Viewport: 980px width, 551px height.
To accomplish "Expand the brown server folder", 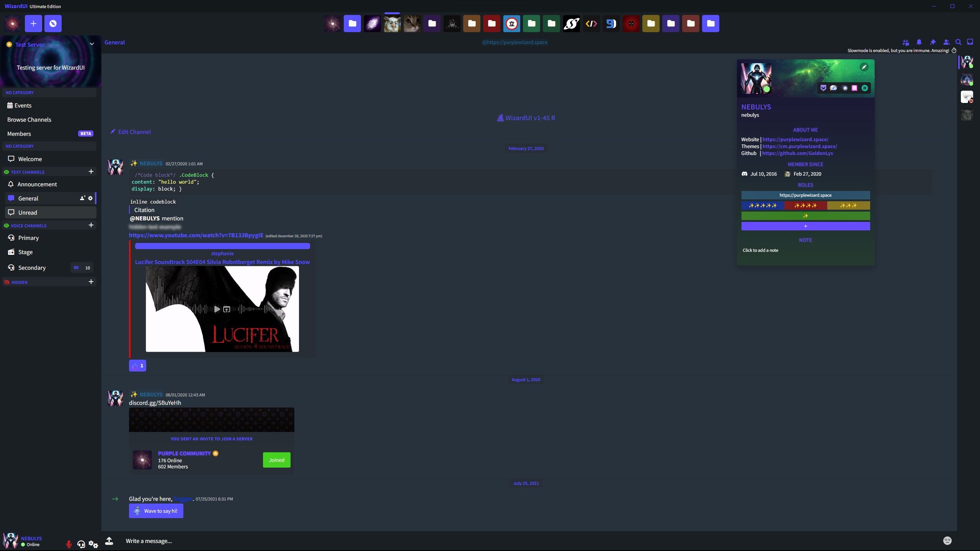I will click(472, 24).
